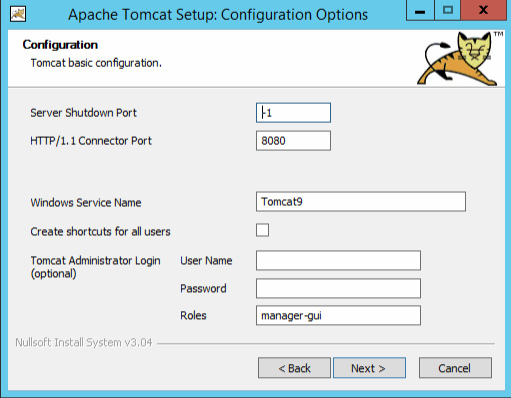Cancel the Tomcat setup
The width and height of the screenshot is (511, 398).
coord(455,368)
